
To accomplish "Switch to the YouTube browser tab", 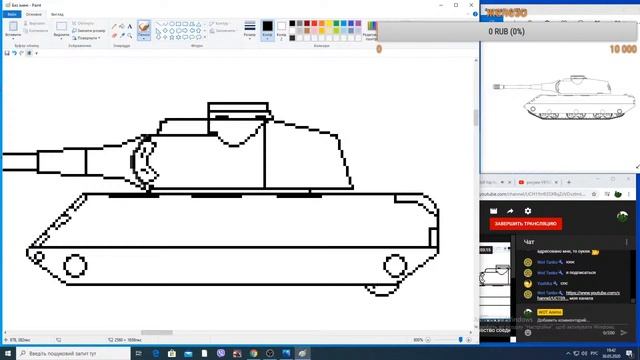I will 538,182.
